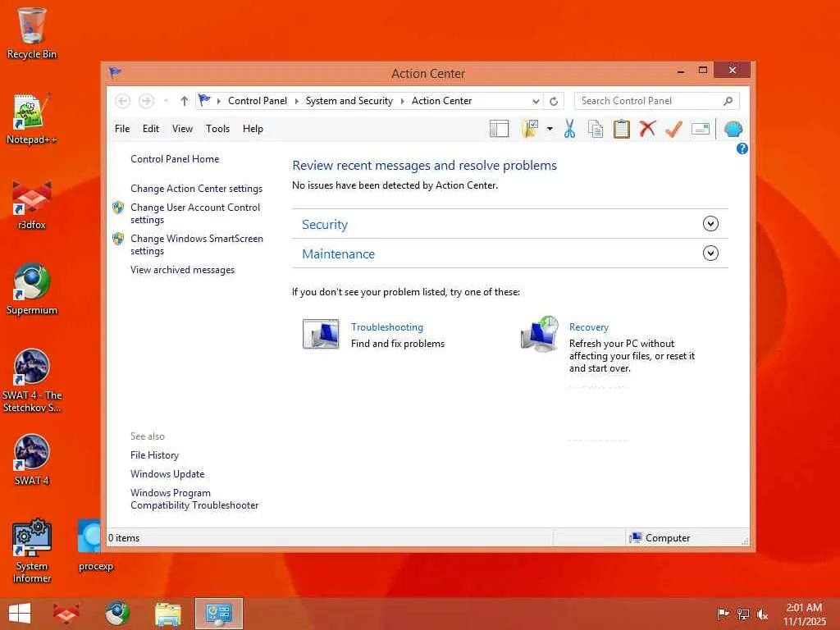Click the Up one level arrow
The width and height of the screenshot is (840, 630).
185,101
